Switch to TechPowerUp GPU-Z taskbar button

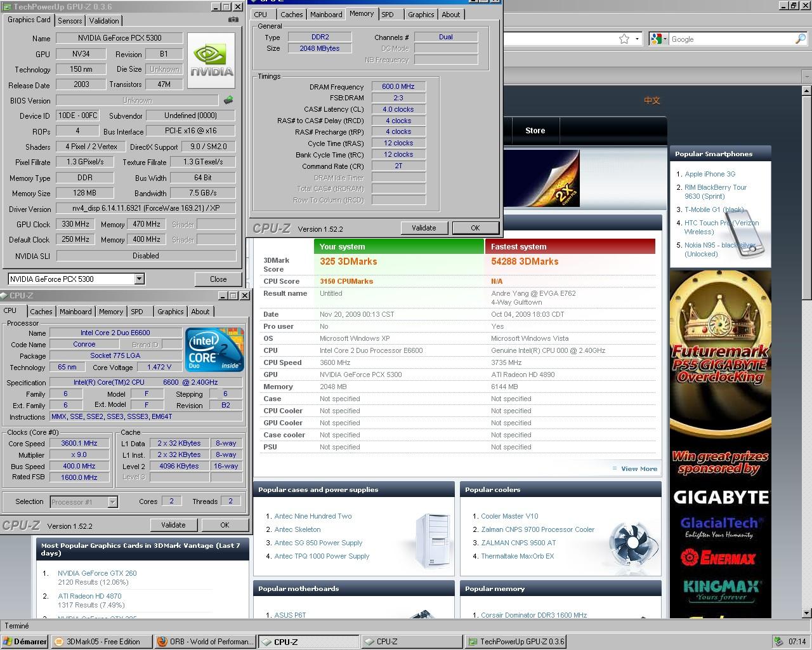[x=515, y=642]
